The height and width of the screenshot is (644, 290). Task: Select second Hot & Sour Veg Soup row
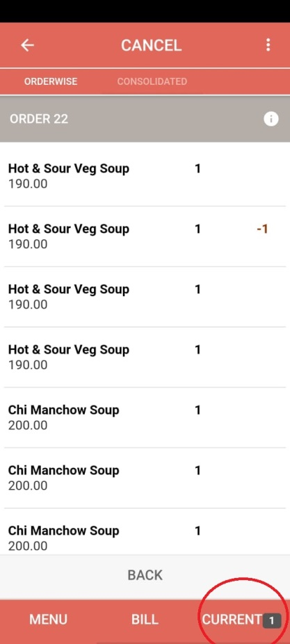click(x=145, y=236)
